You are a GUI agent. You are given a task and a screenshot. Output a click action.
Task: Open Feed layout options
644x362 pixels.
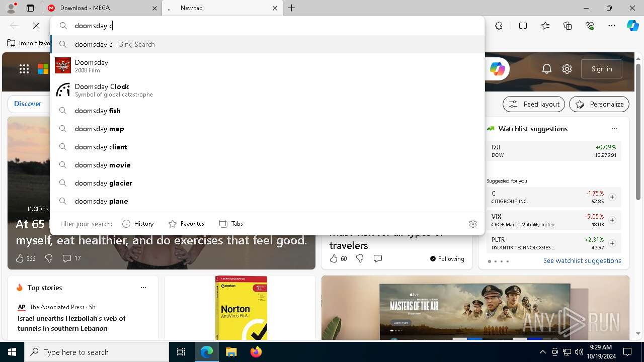(x=534, y=104)
